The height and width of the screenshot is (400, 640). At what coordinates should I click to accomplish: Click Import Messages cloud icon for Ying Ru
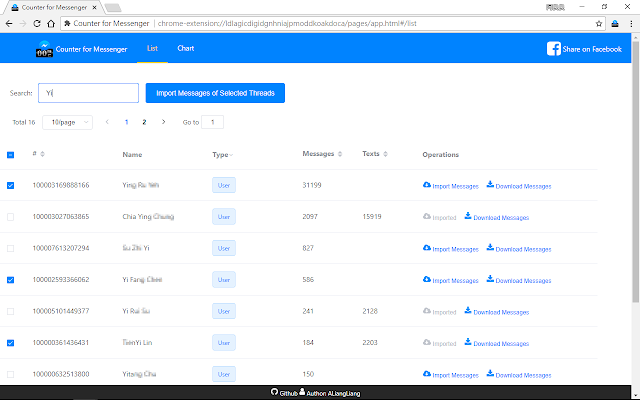click(427, 185)
